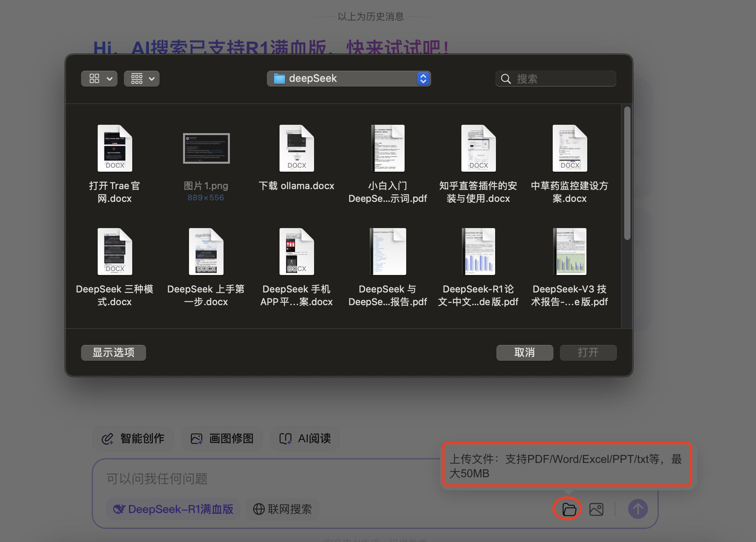Click the upload image icon

[596, 509]
